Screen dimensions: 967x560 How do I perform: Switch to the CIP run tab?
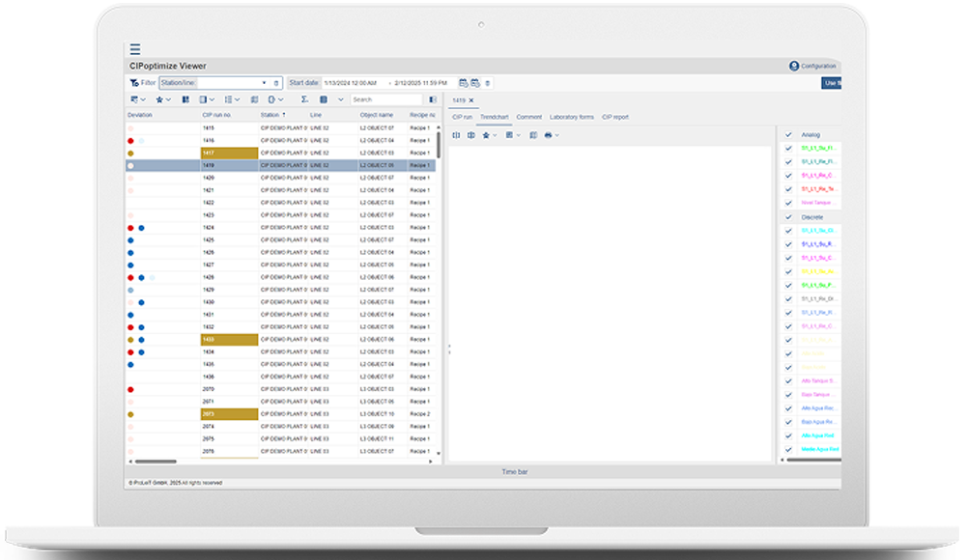pyautogui.click(x=462, y=117)
